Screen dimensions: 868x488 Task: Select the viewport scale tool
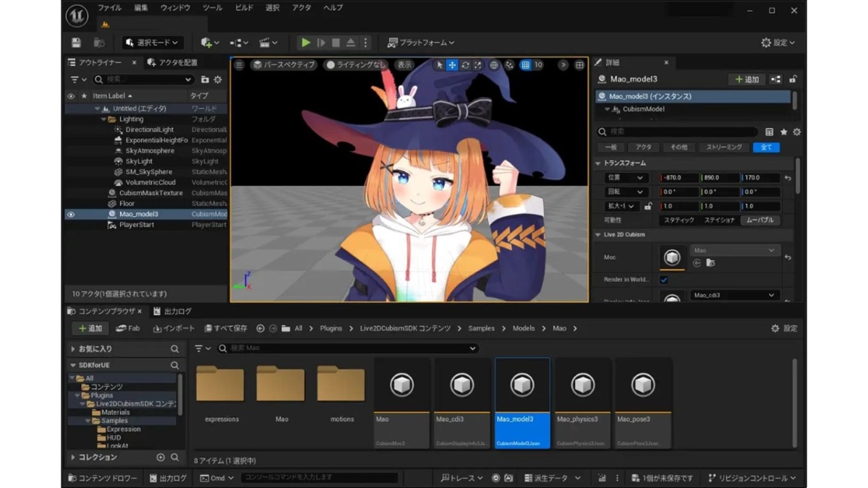point(478,65)
